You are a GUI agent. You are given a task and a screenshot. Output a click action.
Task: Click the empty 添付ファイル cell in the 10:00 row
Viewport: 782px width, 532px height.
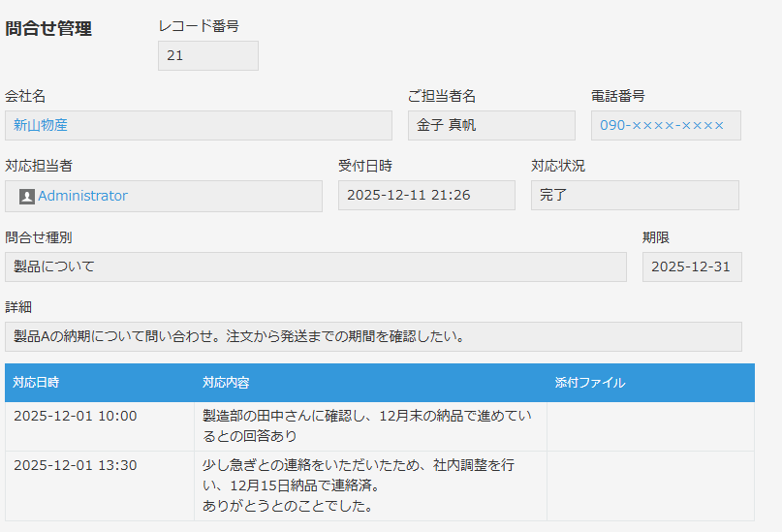[649, 426]
